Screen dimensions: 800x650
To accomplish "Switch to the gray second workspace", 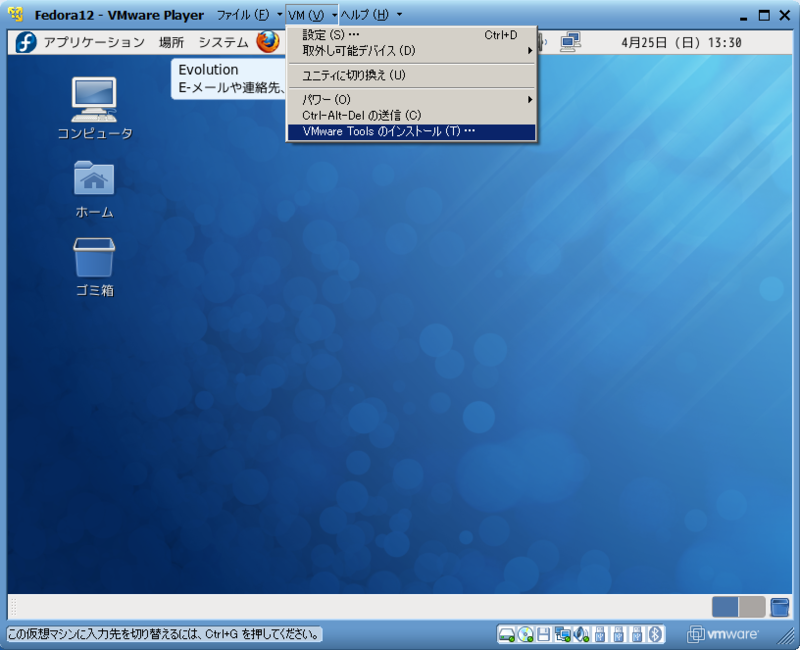I will (x=752, y=607).
